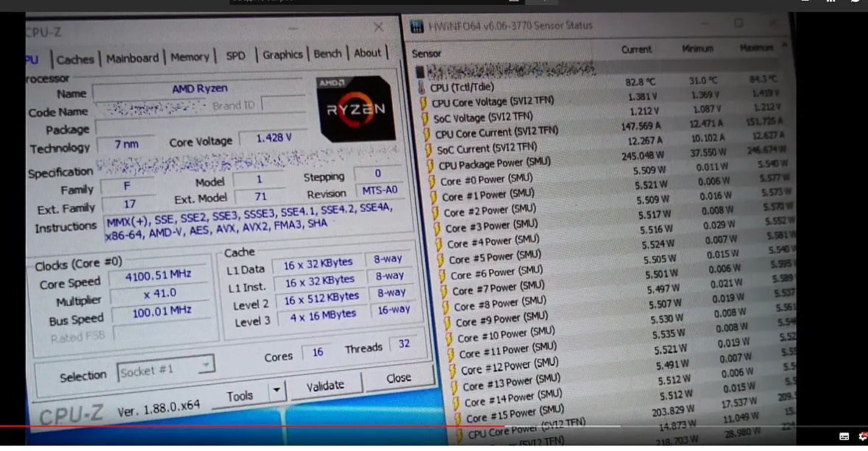Screen dimensions: 868x451
Task: Click the lightning icon of Core #6 Power
Action: tap(442, 276)
